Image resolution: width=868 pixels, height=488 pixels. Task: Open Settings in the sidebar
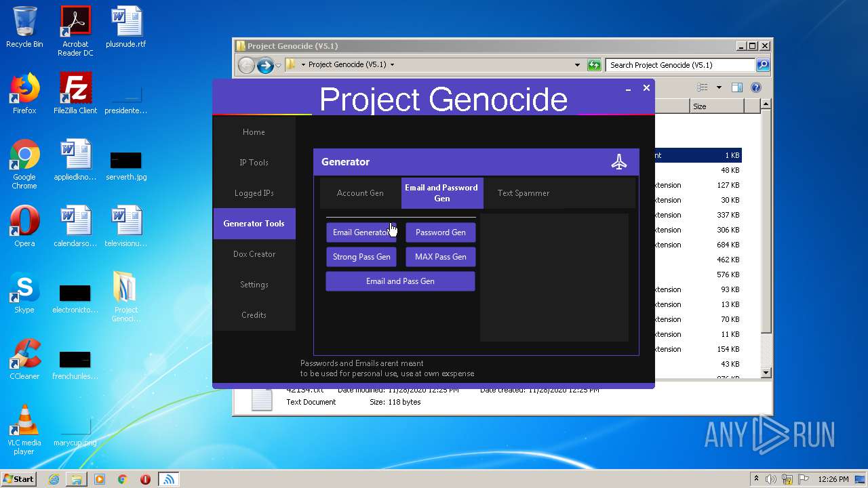tap(254, 285)
